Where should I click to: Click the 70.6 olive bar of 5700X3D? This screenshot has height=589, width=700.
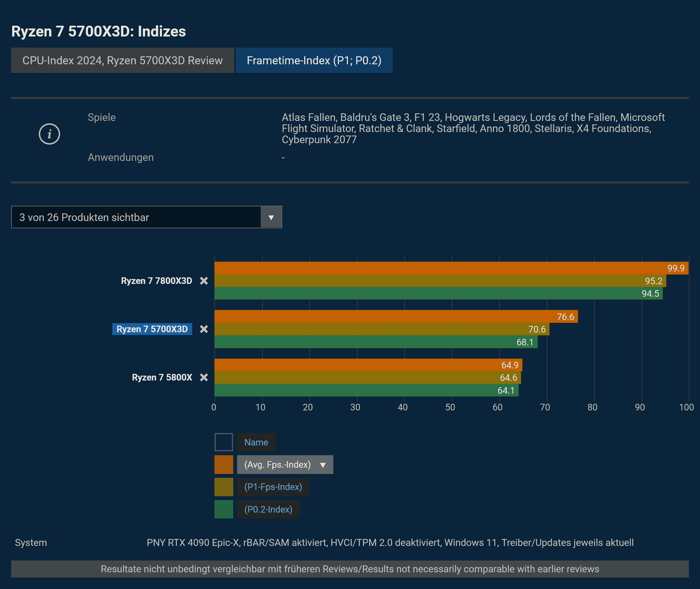click(382, 329)
